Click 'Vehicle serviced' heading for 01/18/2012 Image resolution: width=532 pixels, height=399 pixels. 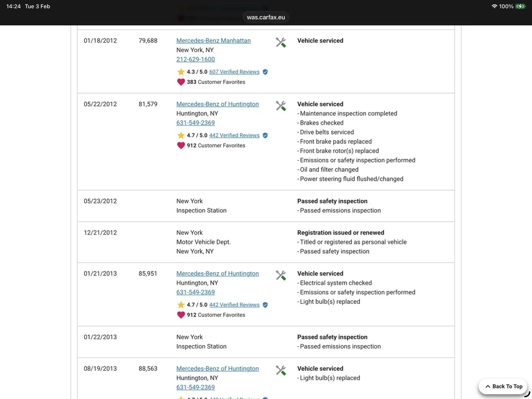pyautogui.click(x=320, y=40)
